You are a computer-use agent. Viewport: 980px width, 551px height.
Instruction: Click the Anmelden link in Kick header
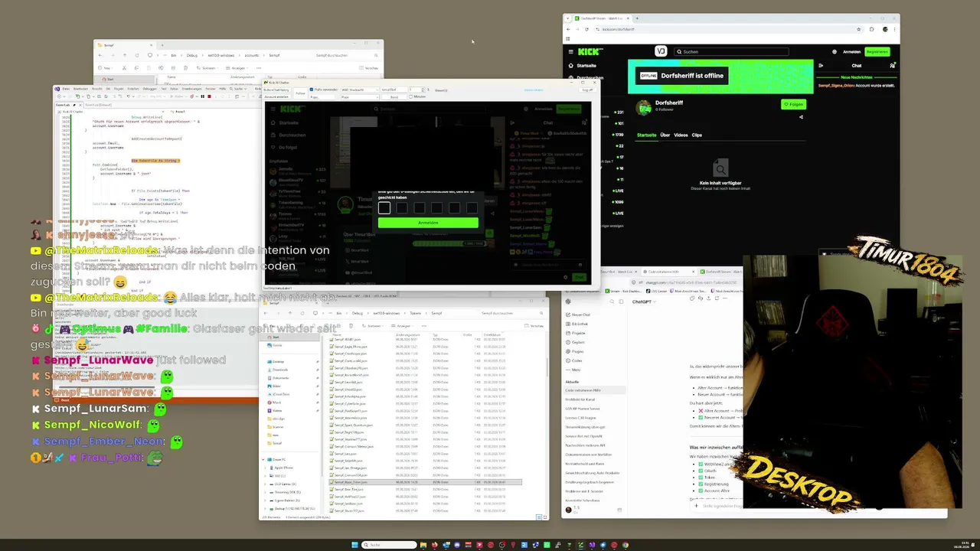[x=851, y=52]
